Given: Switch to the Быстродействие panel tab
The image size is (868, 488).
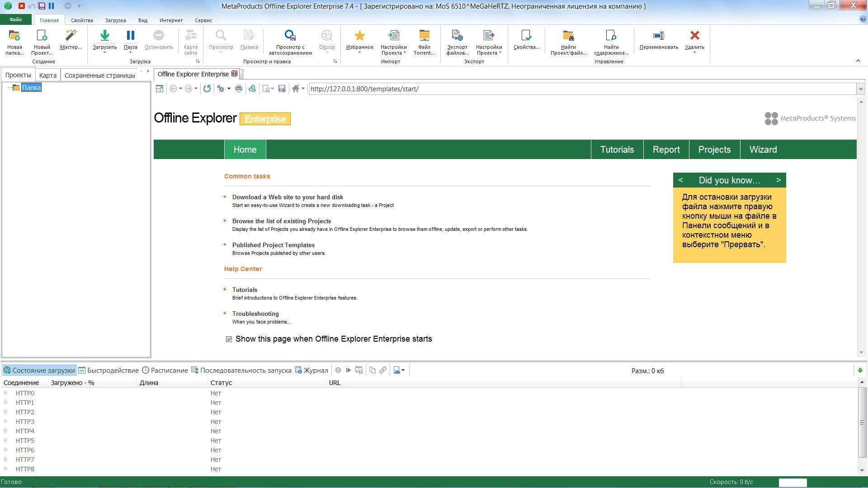Looking at the screenshot, I should pos(108,370).
